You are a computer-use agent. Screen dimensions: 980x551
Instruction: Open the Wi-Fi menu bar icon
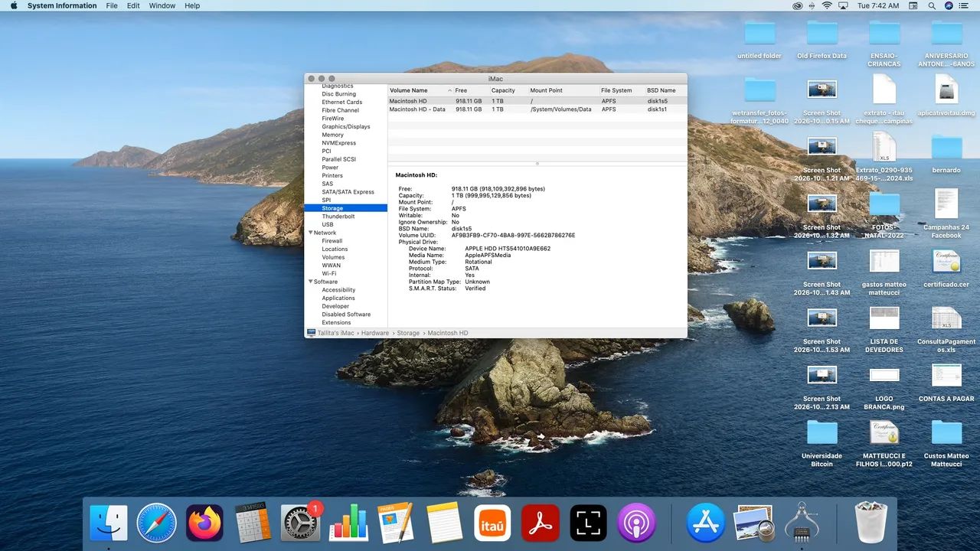[827, 5]
